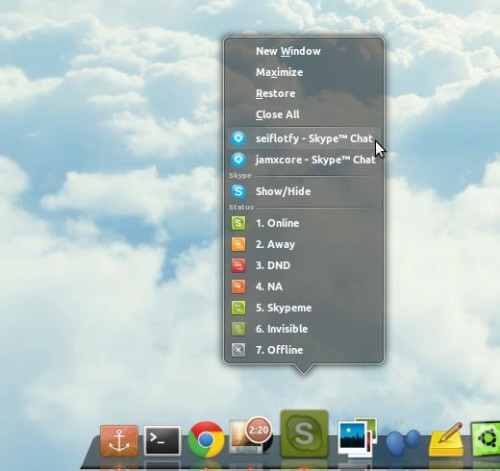Viewport: 500px width, 471px height.
Task: Set Skype status to 1. Online
Action: [x=303, y=223]
